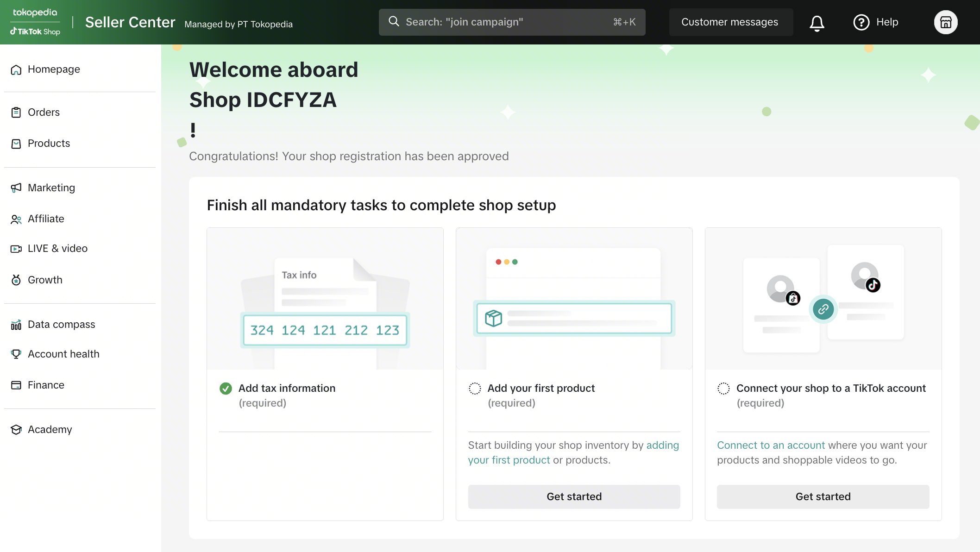Go to the Products section
The height and width of the screenshot is (552, 980).
pos(49,144)
